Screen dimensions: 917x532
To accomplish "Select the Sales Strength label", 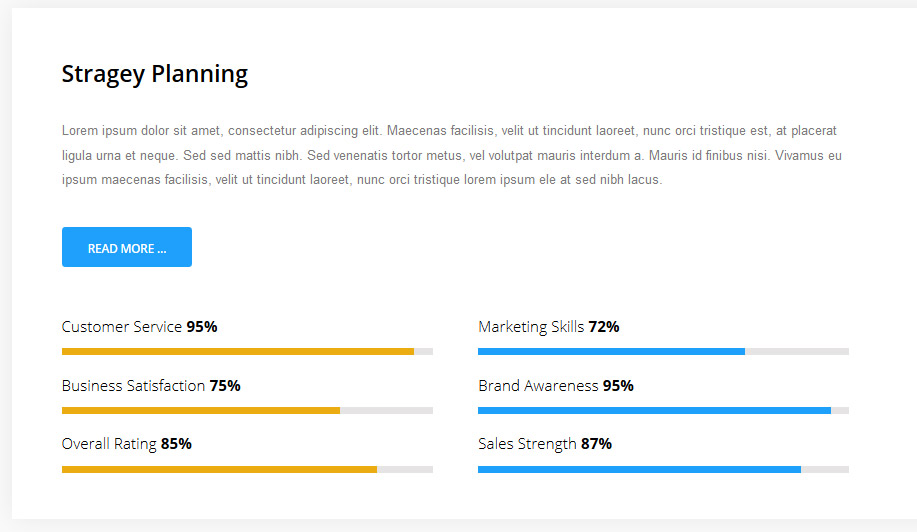I will [x=527, y=444].
